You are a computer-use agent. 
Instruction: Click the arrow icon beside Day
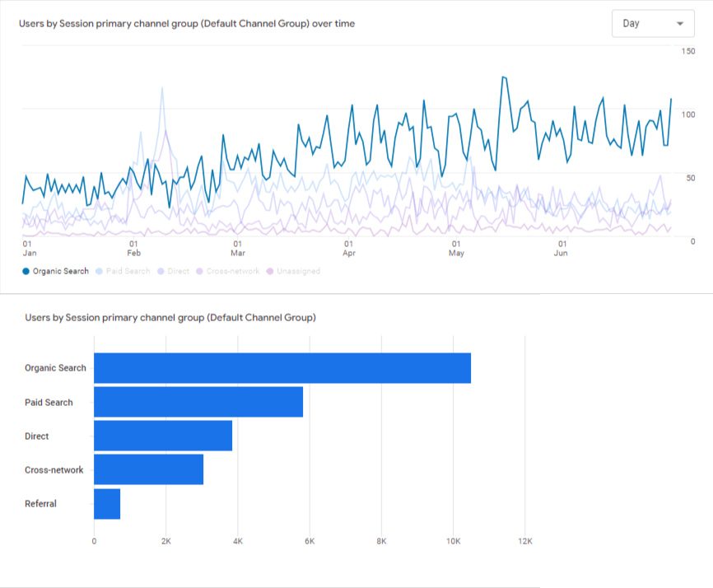click(679, 24)
